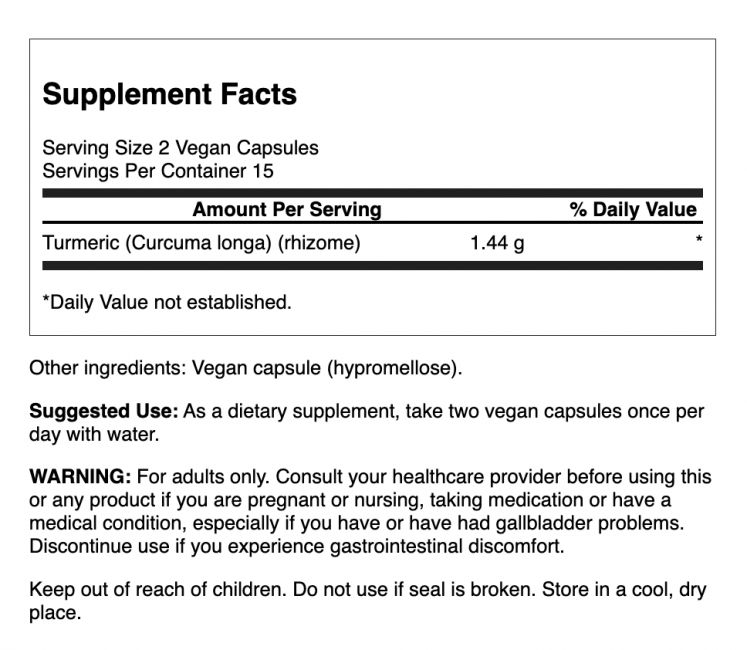This screenshot has height=650, width=747.
Task: Click the Supplement Facts heading
Action: [x=169, y=95]
